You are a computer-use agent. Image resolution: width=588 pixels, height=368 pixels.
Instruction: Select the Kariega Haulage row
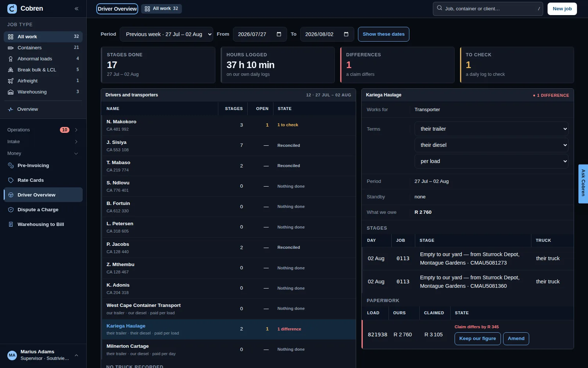point(228,329)
